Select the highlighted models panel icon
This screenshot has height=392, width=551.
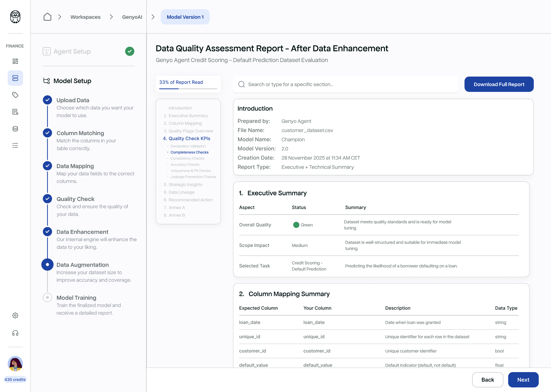[15, 78]
